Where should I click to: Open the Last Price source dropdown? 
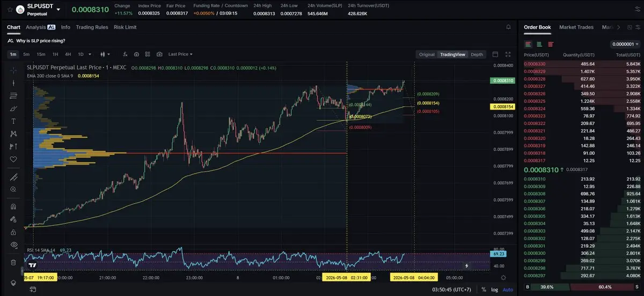pyautogui.click(x=180, y=54)
